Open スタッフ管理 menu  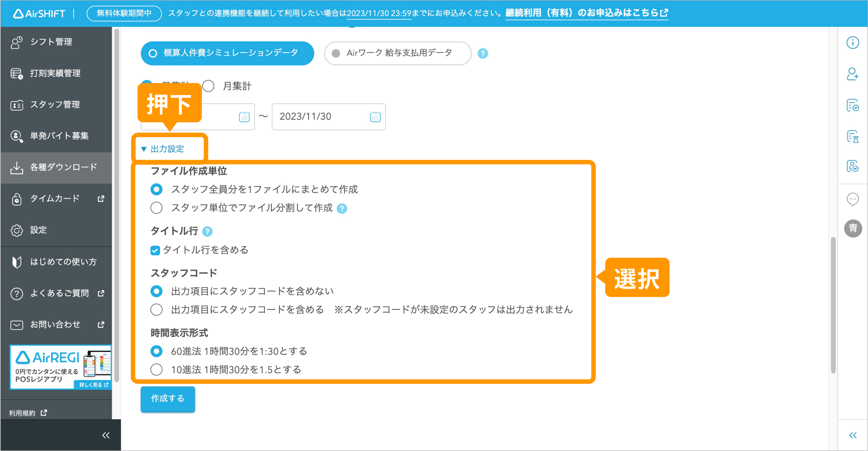pyautogui.click(x=56, y=105)
